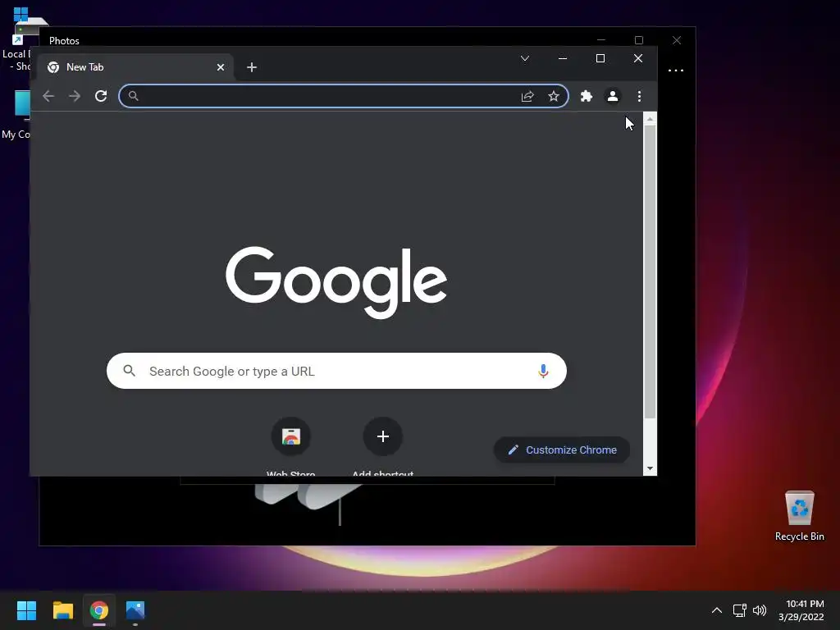This screenshot has height=630, width=840.
Task: Close the Photos window
Action: click(677, 40)
